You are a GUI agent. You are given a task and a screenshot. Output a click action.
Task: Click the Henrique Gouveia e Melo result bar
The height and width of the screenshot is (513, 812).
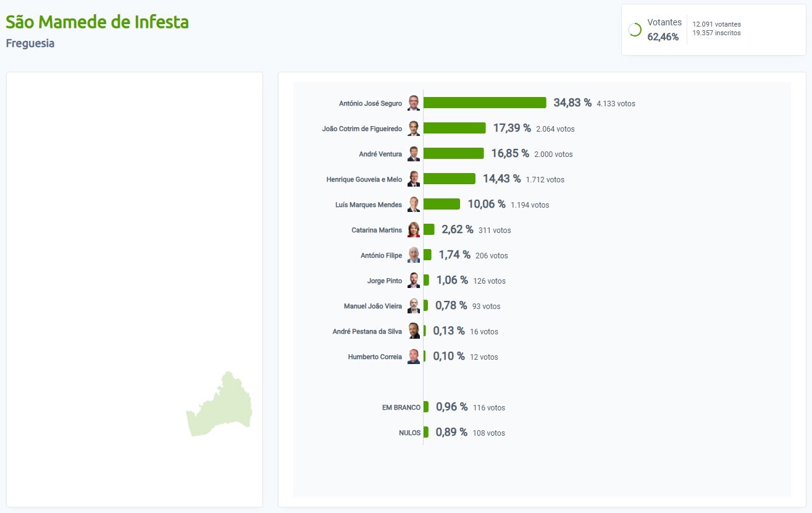click(x=450, y=179)
